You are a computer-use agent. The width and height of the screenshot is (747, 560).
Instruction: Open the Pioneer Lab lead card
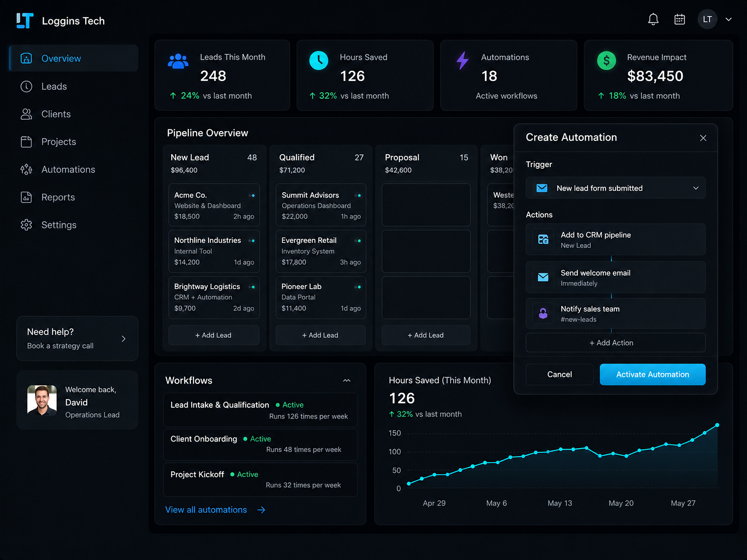click(x=321, y=297)
